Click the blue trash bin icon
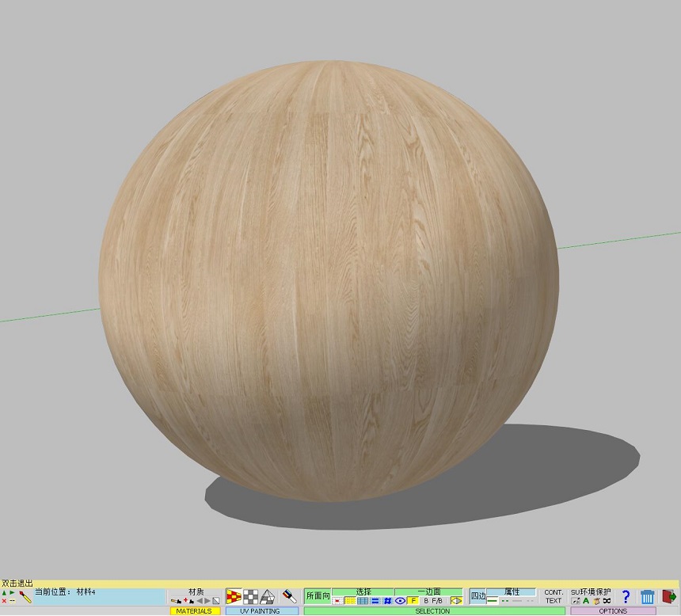The image size is (681, 616). click(647, 597)
